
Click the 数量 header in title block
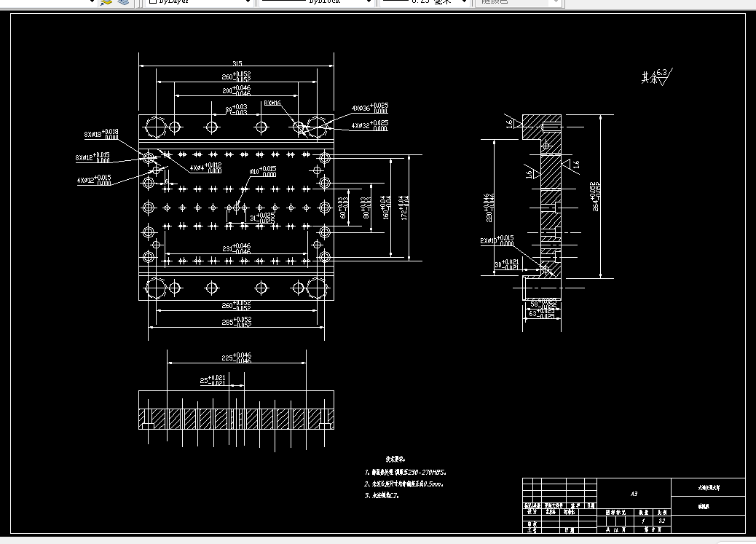point(643,512)
